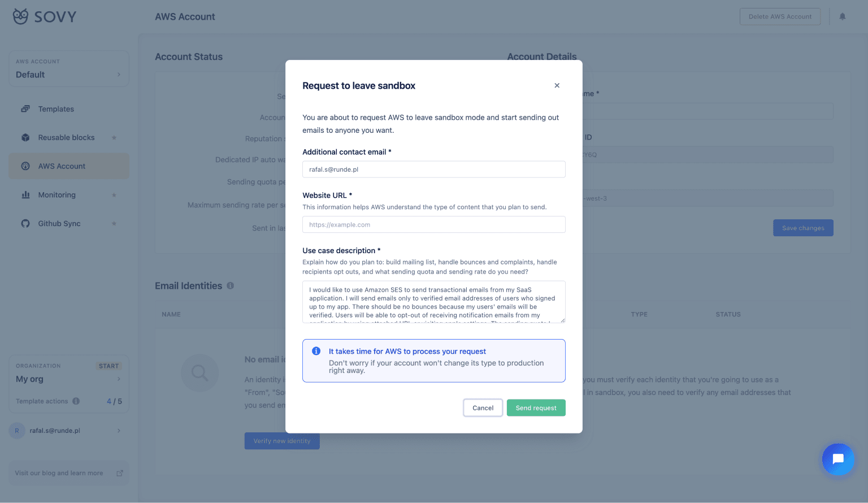Click the notification bell icon
This screenshot has width=868, height=503.
click(842, 16)
